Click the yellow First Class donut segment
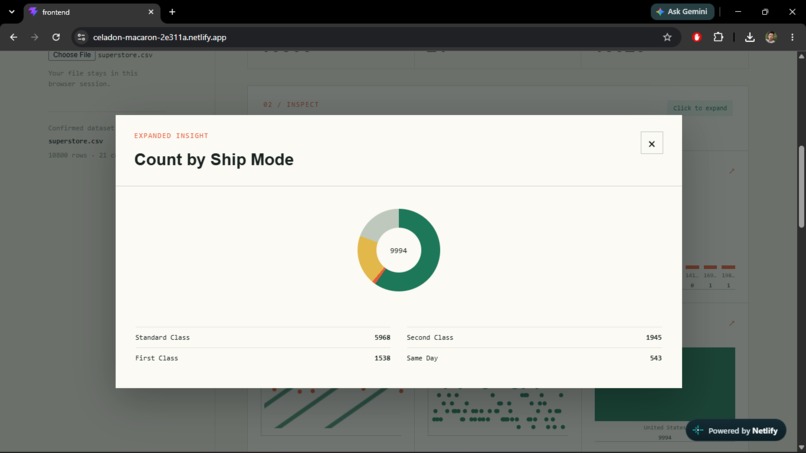806x453 pixels. (x=368, y=260)
